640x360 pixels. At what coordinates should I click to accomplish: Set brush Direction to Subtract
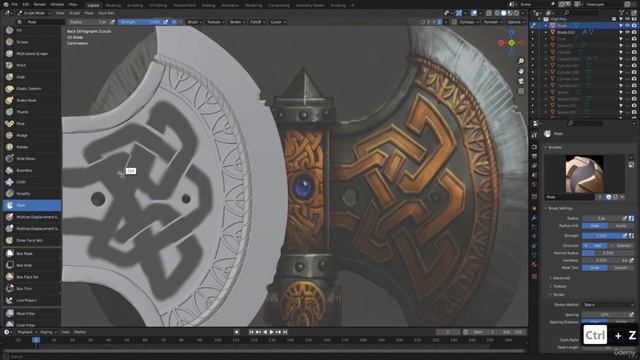click(x=621, y=246)
